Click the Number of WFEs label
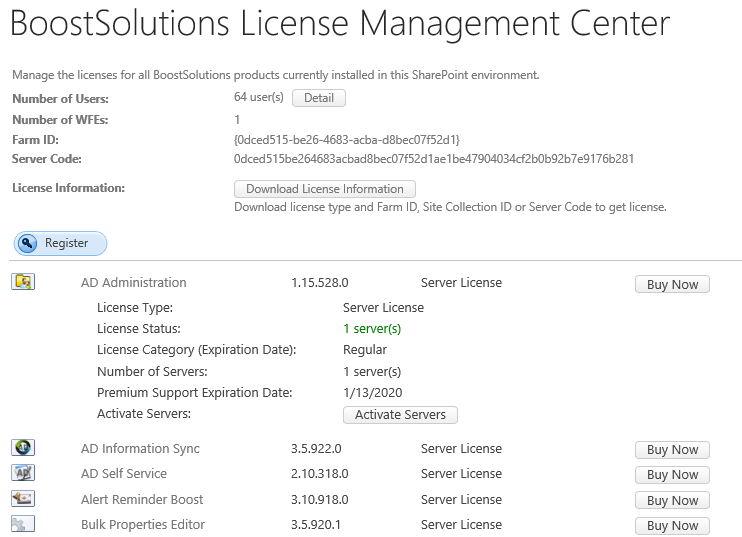 click(60, 120)
